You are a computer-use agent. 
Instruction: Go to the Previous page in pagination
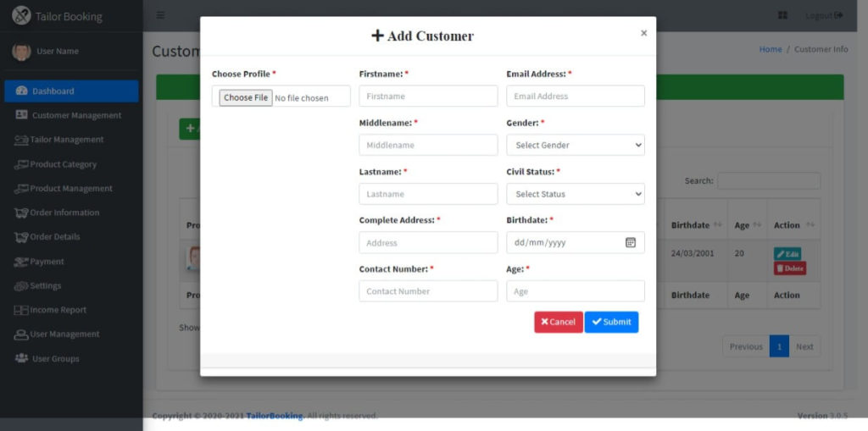click(x=746, y=346)
